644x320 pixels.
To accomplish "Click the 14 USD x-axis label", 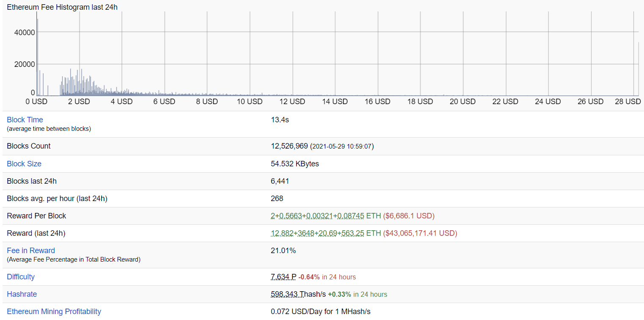I will click(x=335, y=102).
